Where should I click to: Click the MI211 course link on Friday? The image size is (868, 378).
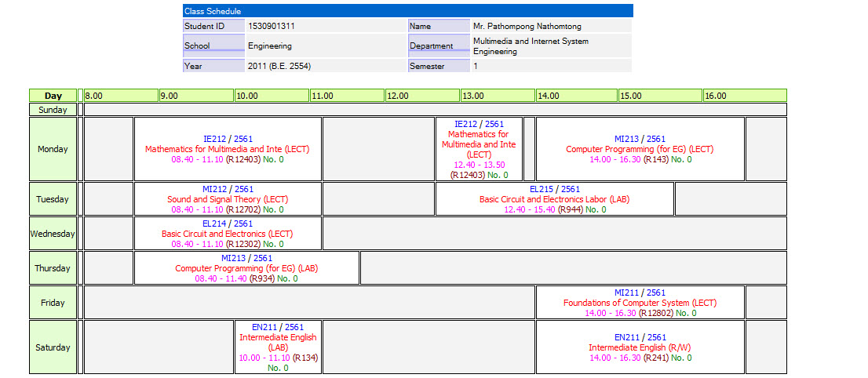point(626,293)
